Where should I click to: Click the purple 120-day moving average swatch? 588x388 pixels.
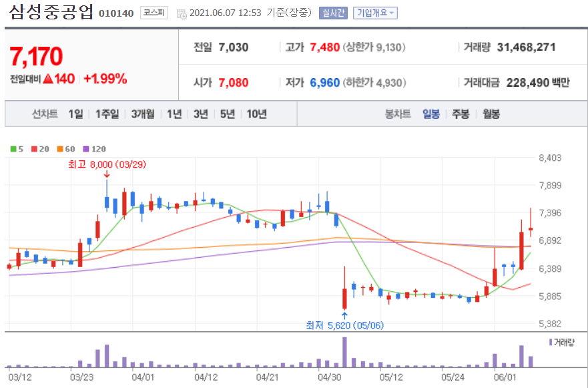coord(86,149)
